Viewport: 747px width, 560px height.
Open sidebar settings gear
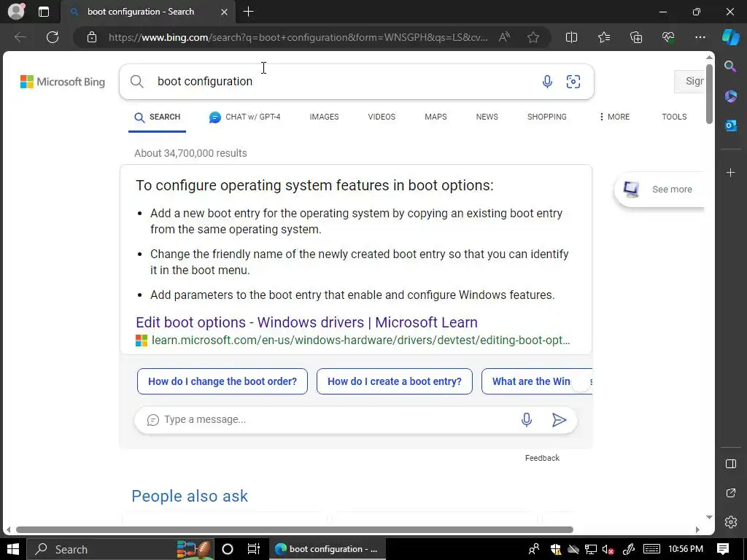click(730, 522)
